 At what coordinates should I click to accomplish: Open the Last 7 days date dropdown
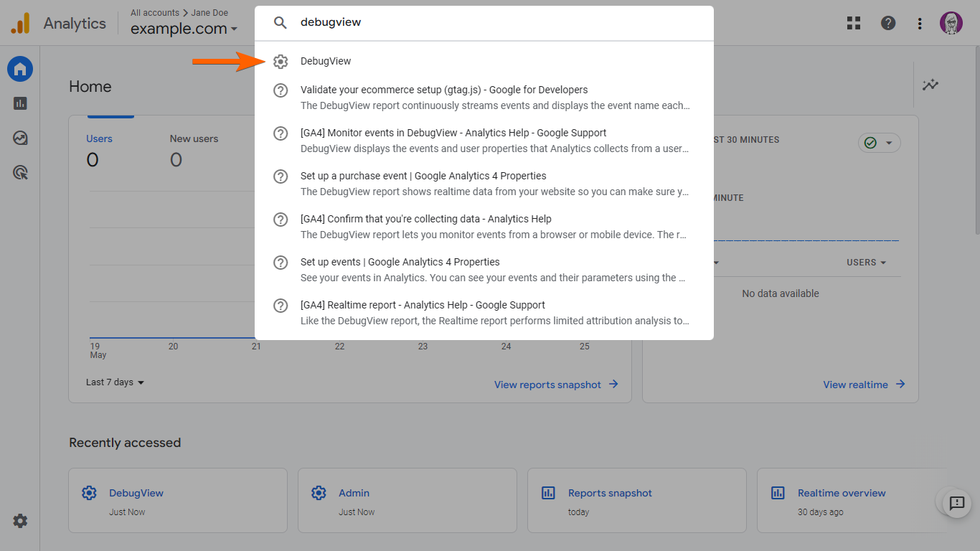tap(115, 382)
